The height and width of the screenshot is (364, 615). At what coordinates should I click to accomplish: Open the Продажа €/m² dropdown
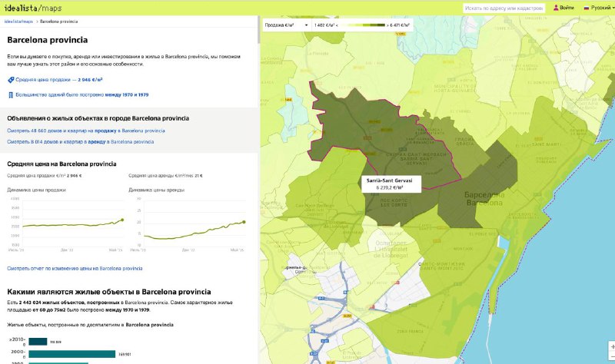[x=285, y=25]
